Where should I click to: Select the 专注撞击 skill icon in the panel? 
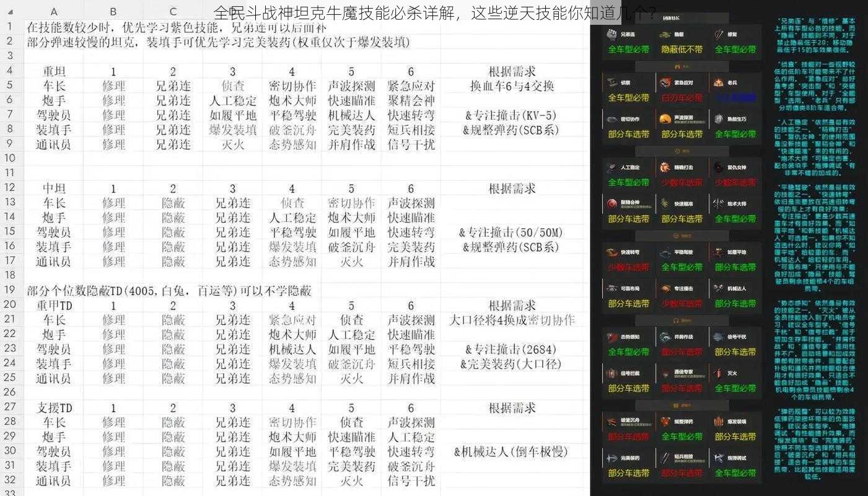[x=665, y=289]
